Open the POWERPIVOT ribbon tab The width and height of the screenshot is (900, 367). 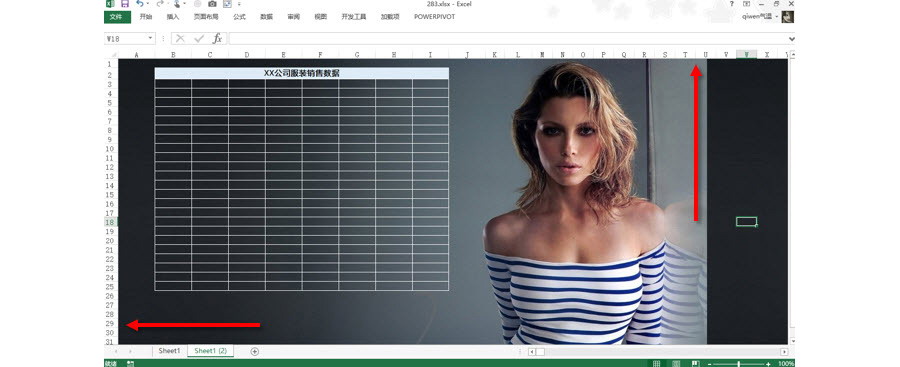tap(435, 17)
